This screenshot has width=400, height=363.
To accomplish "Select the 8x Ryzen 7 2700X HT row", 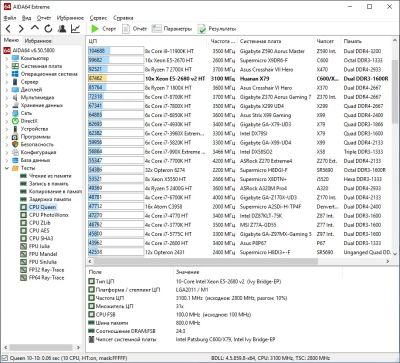I will tap(239, 69).
